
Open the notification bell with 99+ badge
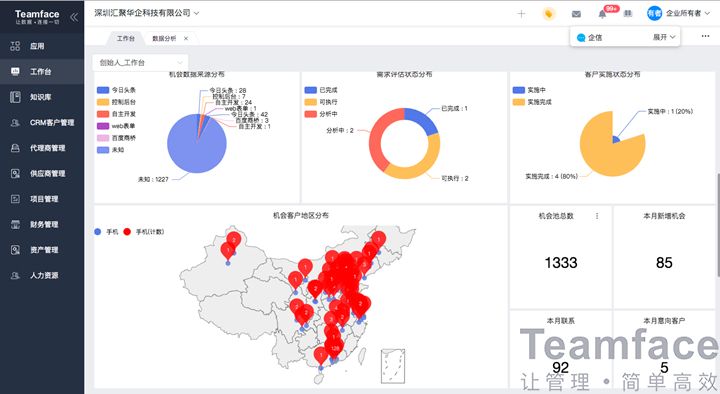pyautogui.click(x=602, y=14)
